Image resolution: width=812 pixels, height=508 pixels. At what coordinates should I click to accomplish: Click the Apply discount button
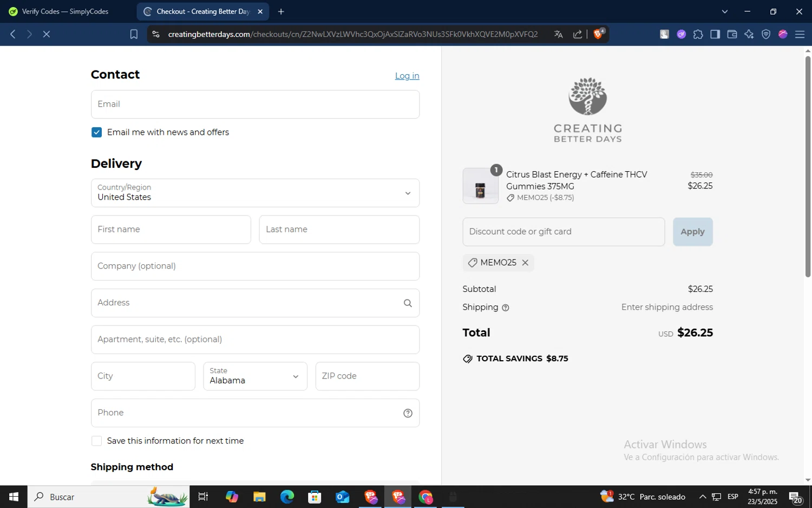(x=693, y=232)
